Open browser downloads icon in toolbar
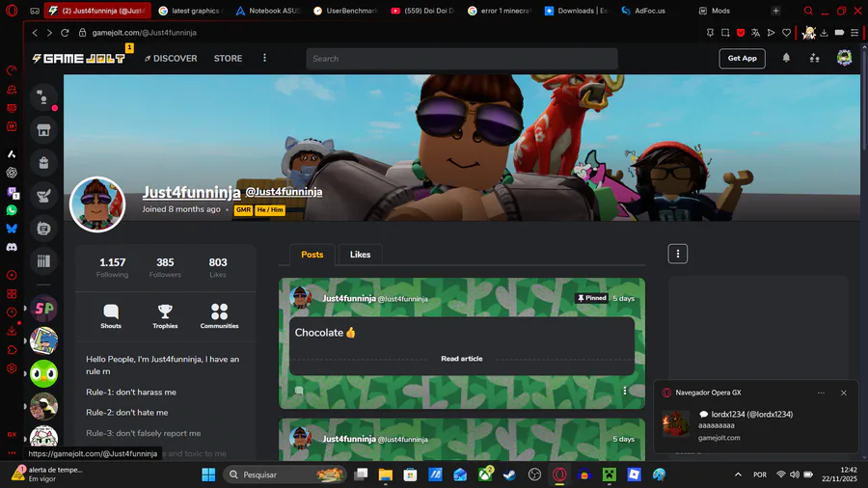Screen dimensions: 868x488 point(825,33)
